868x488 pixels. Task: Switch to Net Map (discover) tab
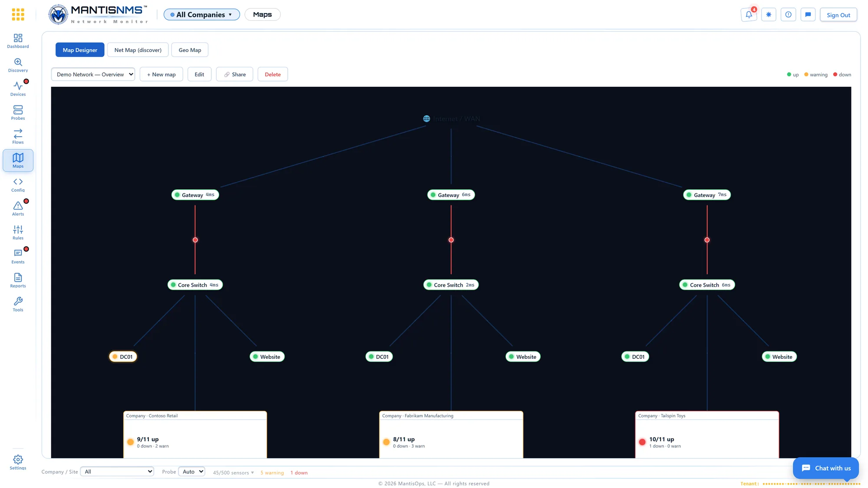[x=138, y=50]
